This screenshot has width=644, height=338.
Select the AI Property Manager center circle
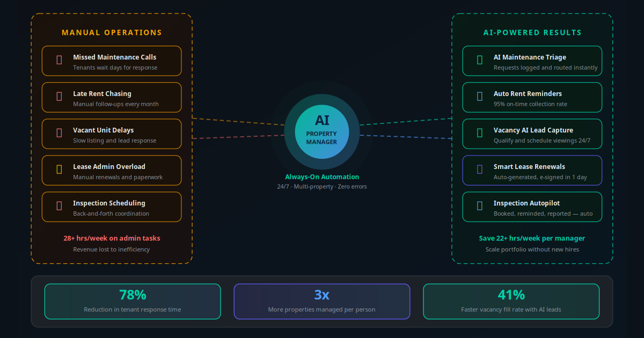click(x=322, y=132)
